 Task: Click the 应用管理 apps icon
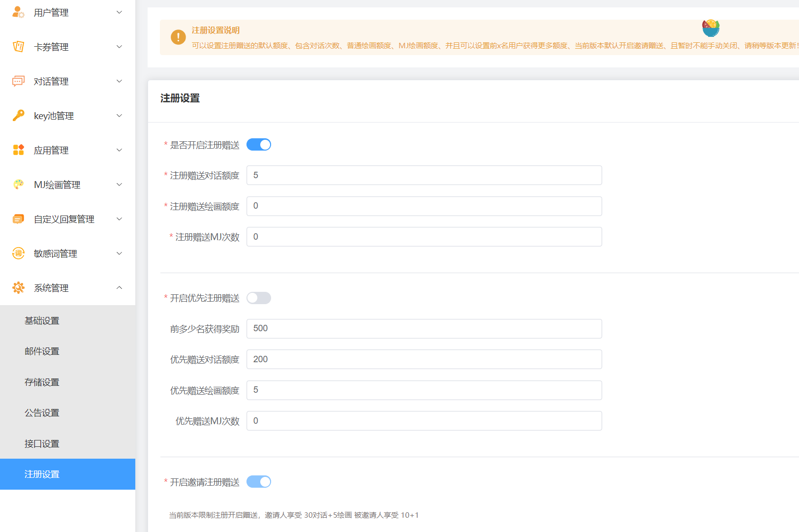(18, 150)
